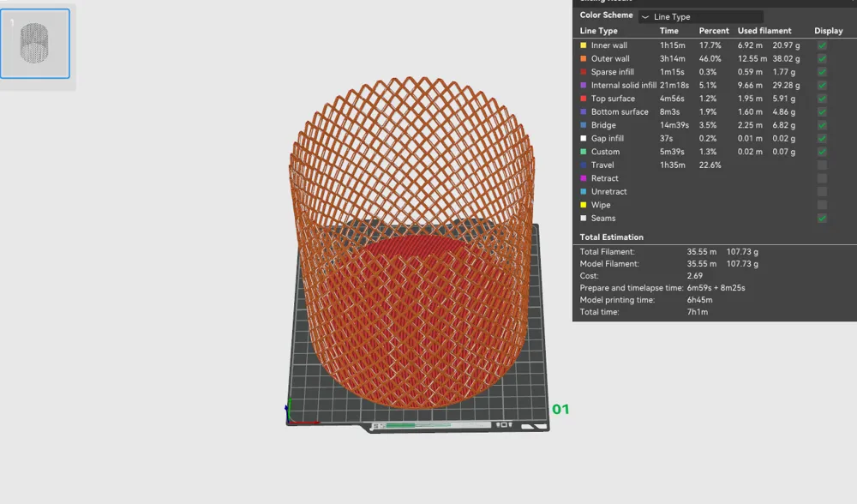Image resolution: width=857 pixels, height=504 pixels.
Task: Uncheck Outer wall visibility in Display column
Action: pos(822,58)
